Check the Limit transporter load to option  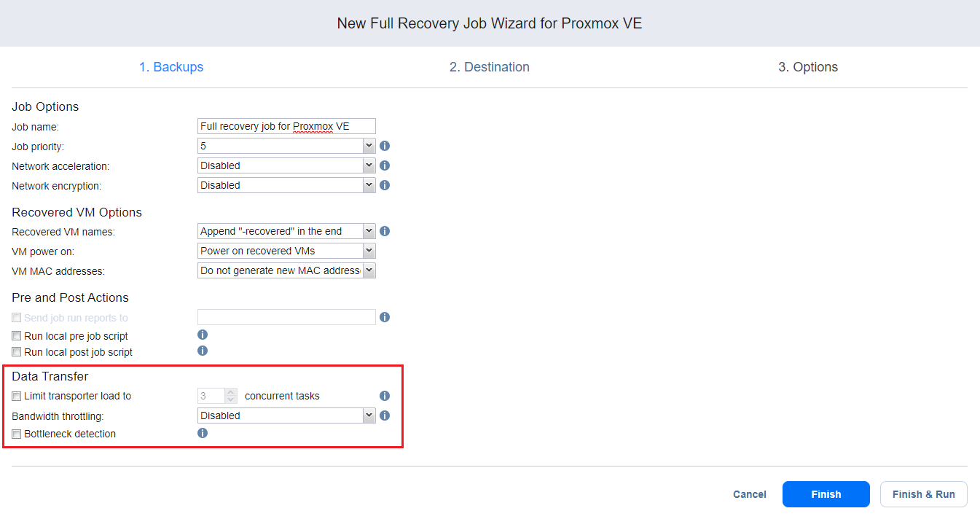[x=17, y=397]
